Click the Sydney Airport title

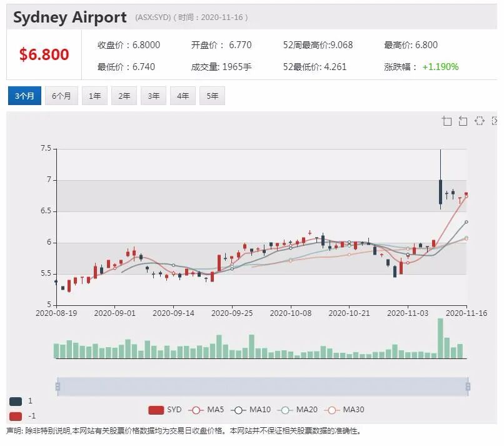tap(70, 18)
